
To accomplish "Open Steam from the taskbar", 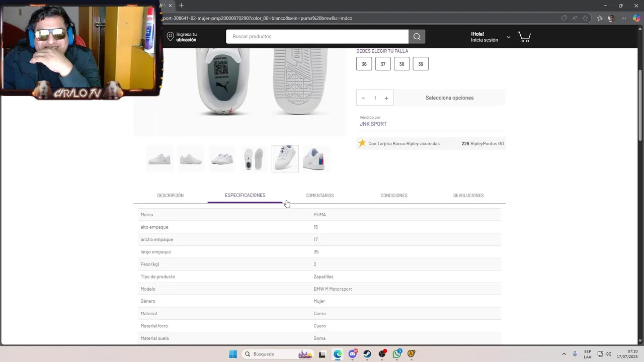I will 367,354.
